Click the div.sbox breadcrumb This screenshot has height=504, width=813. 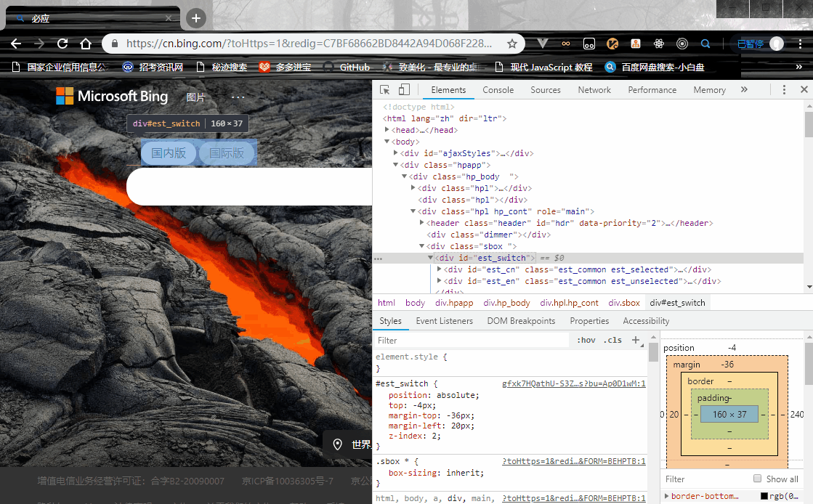tap(624, 303)
